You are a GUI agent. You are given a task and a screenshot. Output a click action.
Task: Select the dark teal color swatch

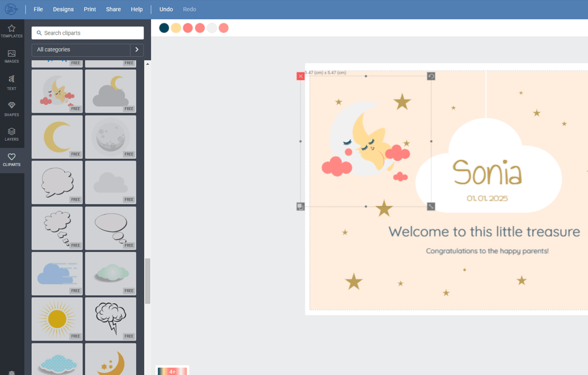(x=164, y=28)
